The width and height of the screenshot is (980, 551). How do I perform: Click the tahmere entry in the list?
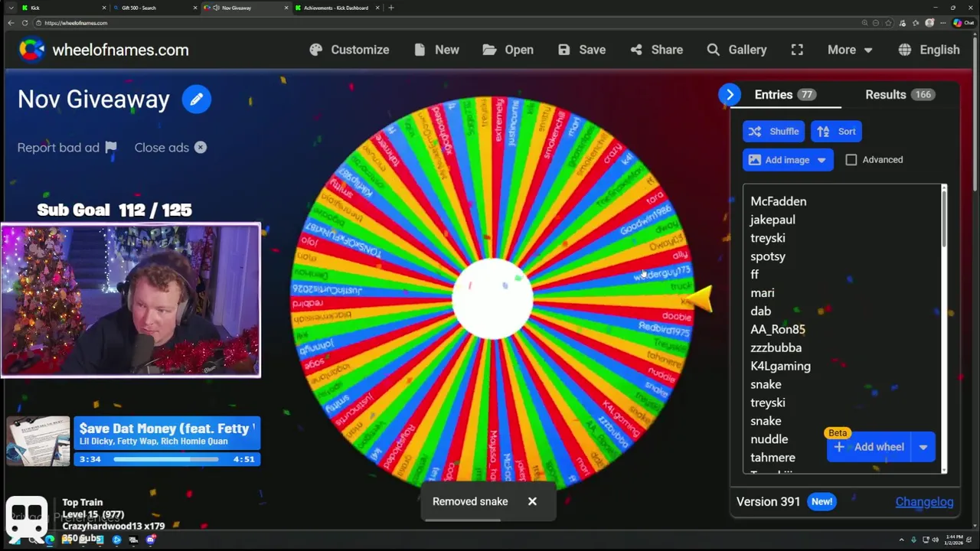(773, 458)
